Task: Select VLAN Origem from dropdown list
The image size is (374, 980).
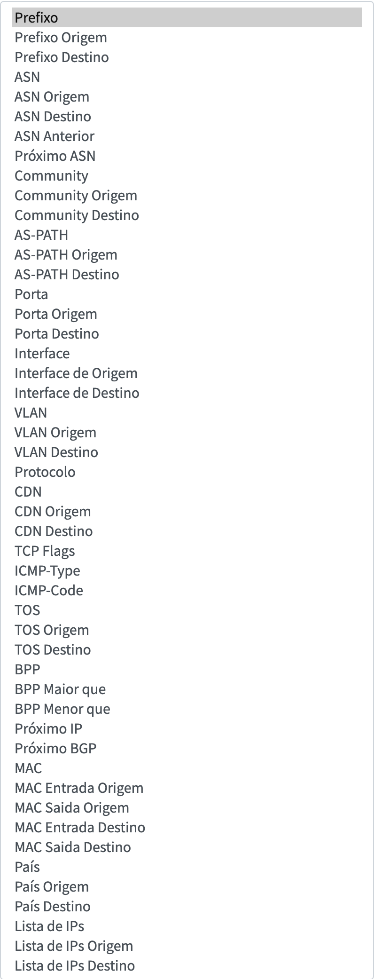Action: pyautogui.click(x=187, y=432)
